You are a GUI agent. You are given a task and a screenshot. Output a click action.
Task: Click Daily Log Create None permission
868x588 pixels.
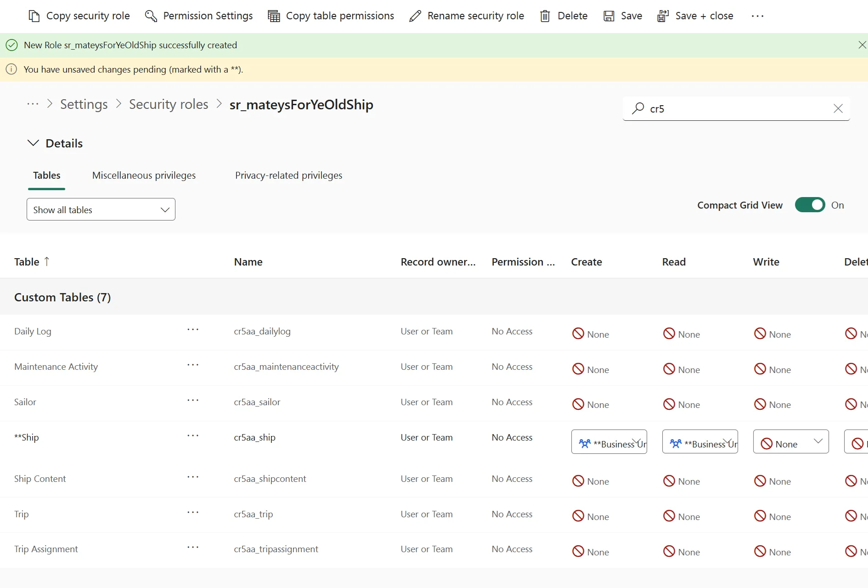(x=591, y=334)
